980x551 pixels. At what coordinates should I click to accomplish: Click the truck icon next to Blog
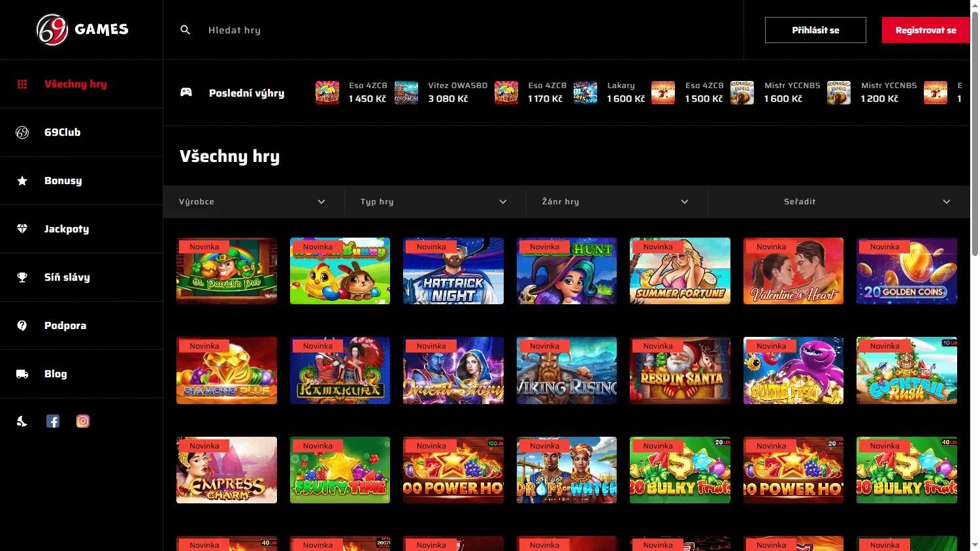tap(22, 373)
